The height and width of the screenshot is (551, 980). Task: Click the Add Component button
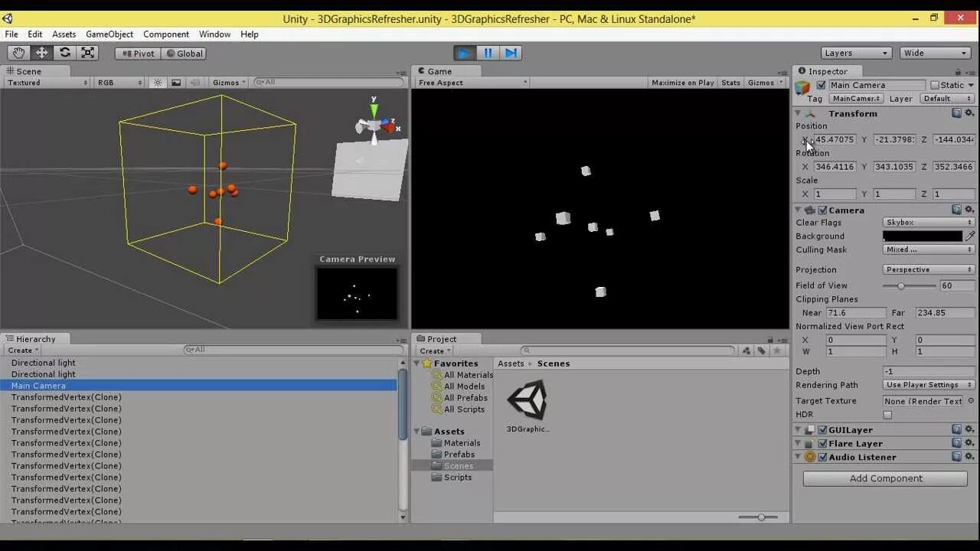[885, 478]
